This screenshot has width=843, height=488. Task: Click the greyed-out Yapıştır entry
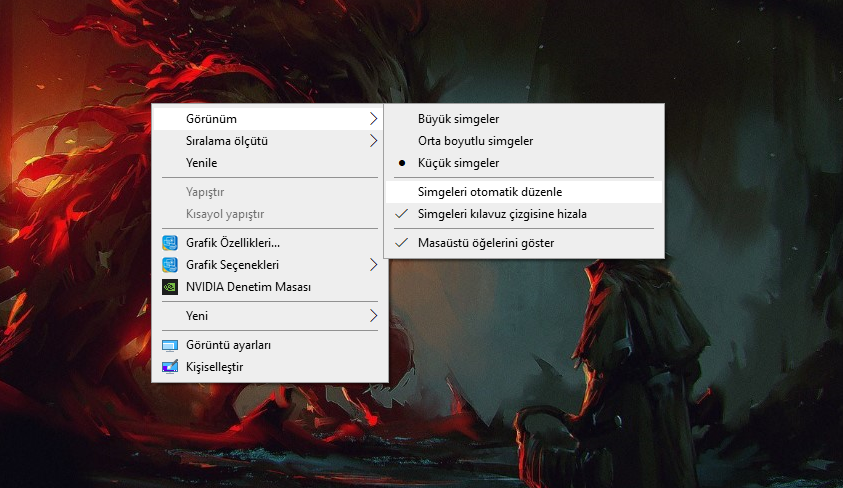pyautogui.click(x=270, y=192)
